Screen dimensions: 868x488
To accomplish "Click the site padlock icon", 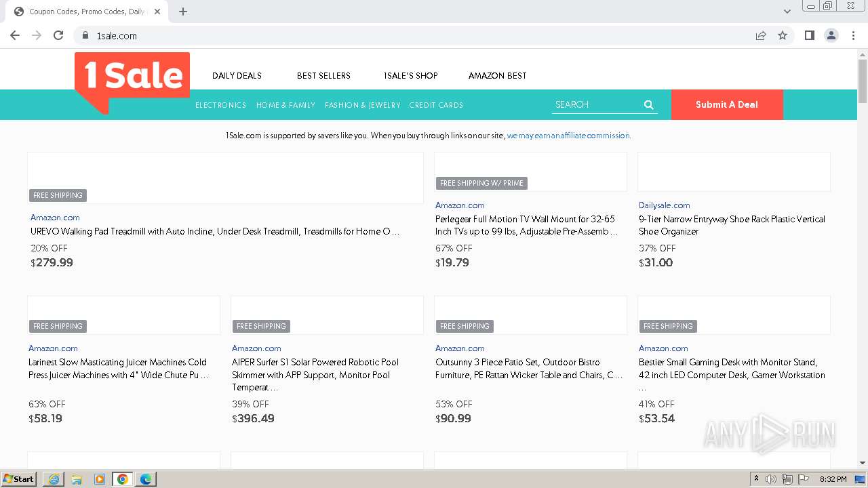I will [85, 36].
